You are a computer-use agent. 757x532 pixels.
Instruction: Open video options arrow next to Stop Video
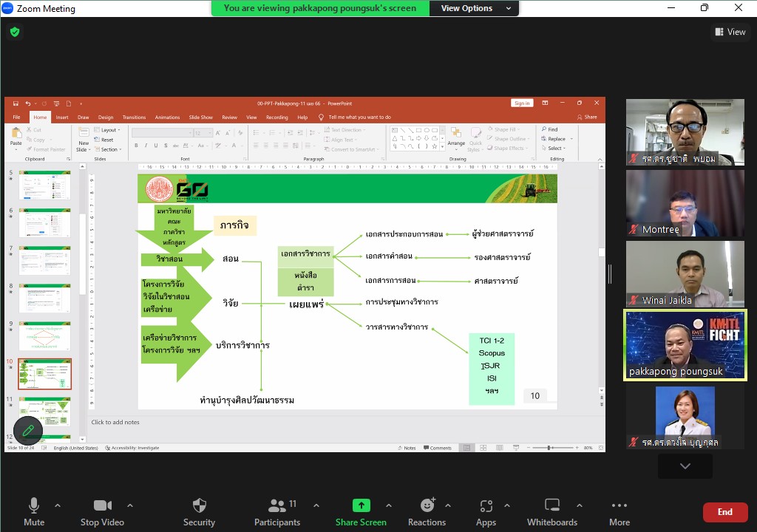tap(130, 505)
